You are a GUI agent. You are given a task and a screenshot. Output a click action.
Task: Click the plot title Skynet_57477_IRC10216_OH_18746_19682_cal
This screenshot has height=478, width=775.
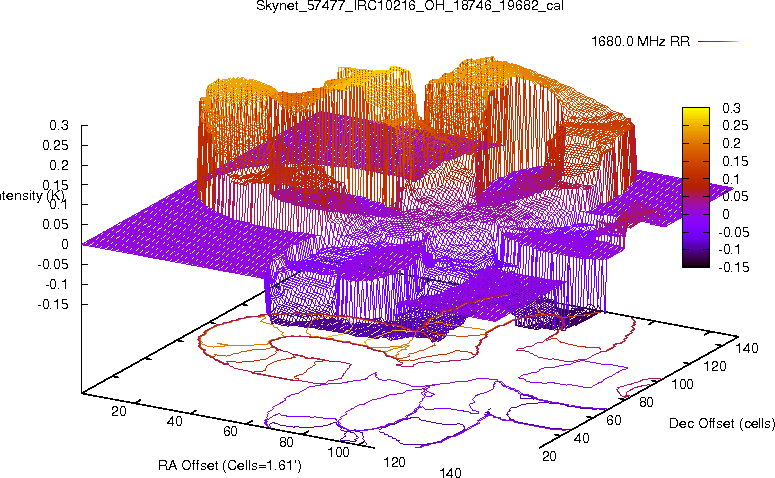[410, 6]
